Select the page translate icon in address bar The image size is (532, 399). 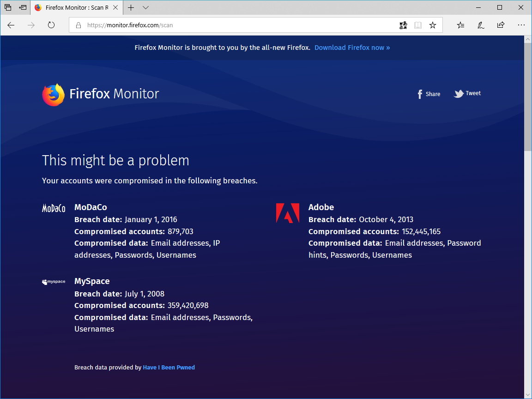pos(403,25)
